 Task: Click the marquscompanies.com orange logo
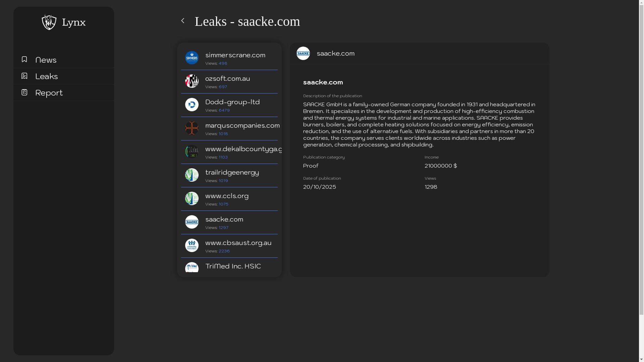pos(192,128)
